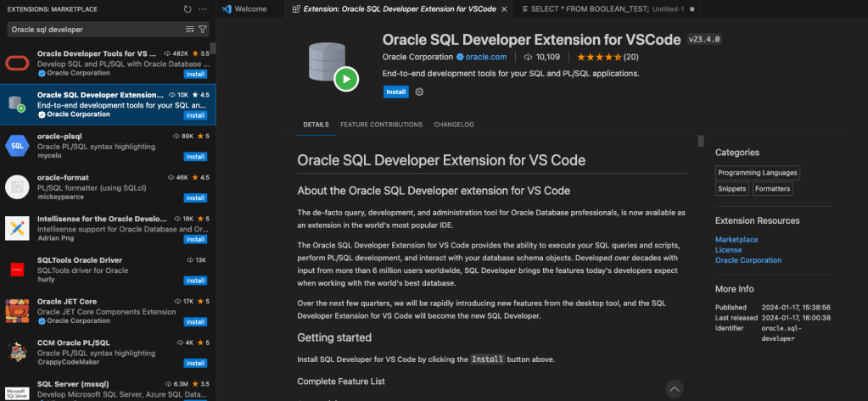Install Oracle Developer Tools for VS Code
Viewport: 868px width, 401px height.
(195, 74)
